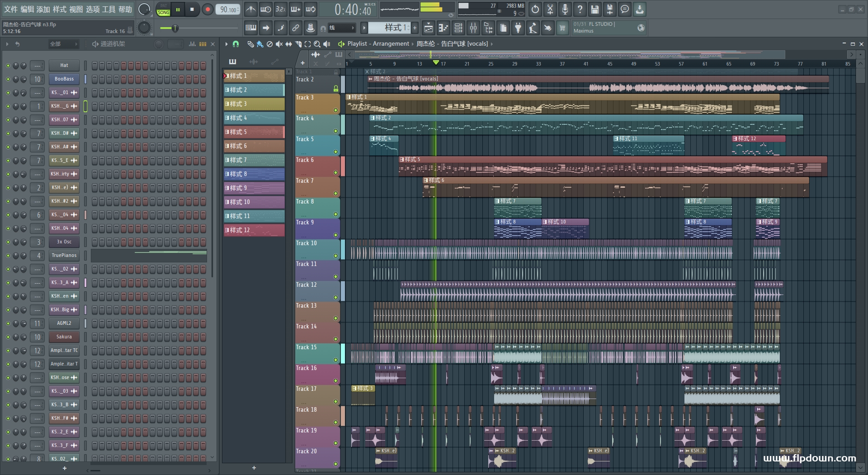Toggle blend recording overdub icon
The height and width of the screenshot is (475, 868).
(296, 9)
